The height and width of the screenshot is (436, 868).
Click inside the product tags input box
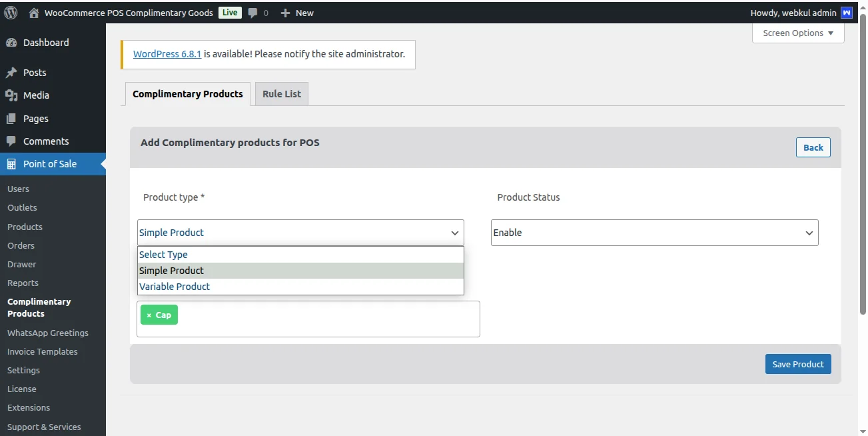[x=308, y=319]
